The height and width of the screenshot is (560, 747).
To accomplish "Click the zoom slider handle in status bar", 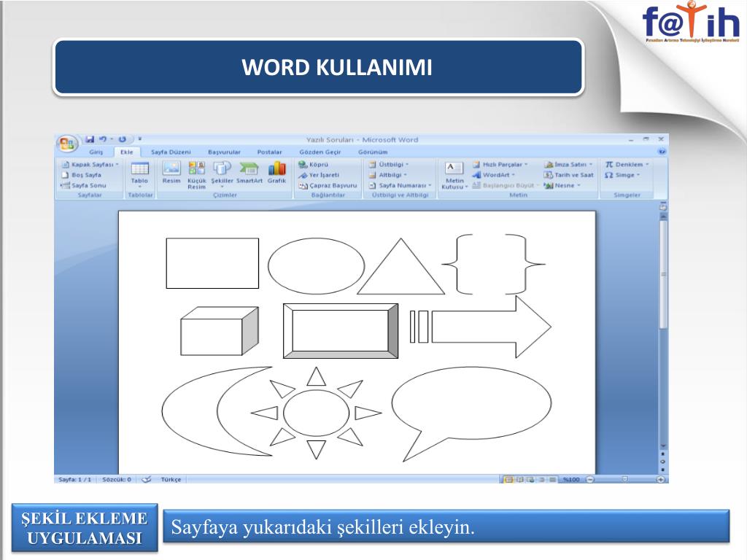I will pyautogui.click(x=625, y=480).
